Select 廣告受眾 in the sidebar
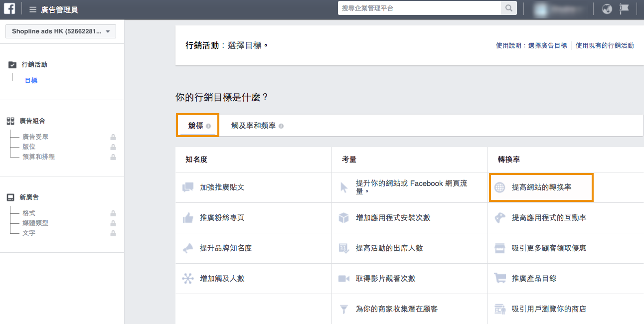This screenshot has width=644, height=324. (35, 137)
